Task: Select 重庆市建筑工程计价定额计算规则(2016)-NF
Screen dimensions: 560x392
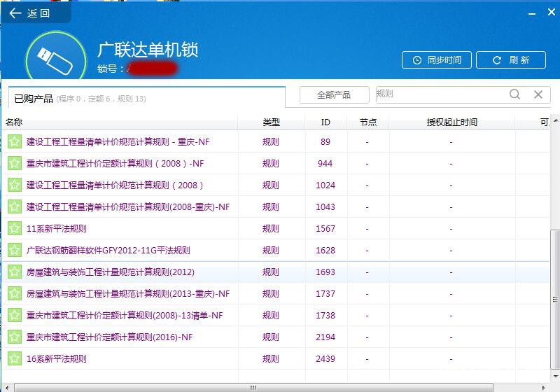Action: [110, 337]
